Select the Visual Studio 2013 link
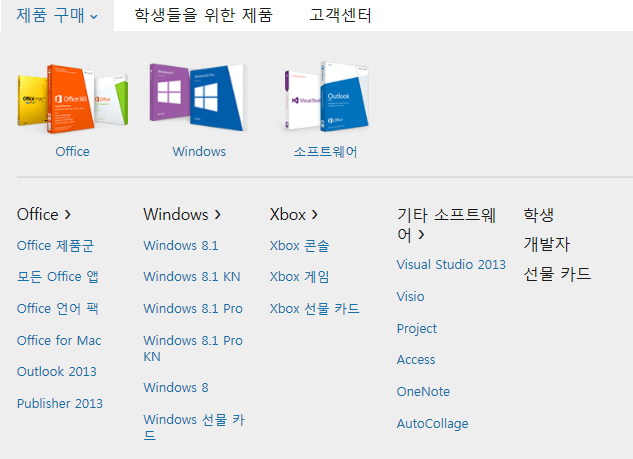 tap(451, 264)
